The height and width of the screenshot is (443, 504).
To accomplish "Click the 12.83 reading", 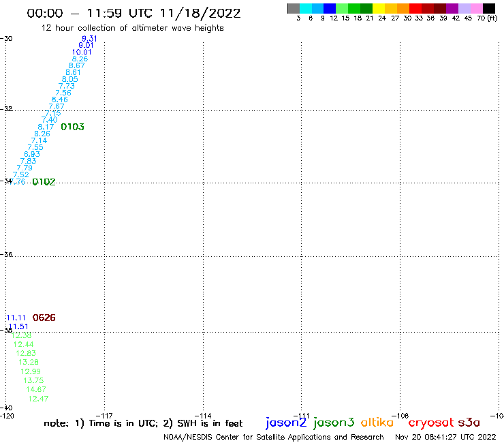I will click(26, 353).
